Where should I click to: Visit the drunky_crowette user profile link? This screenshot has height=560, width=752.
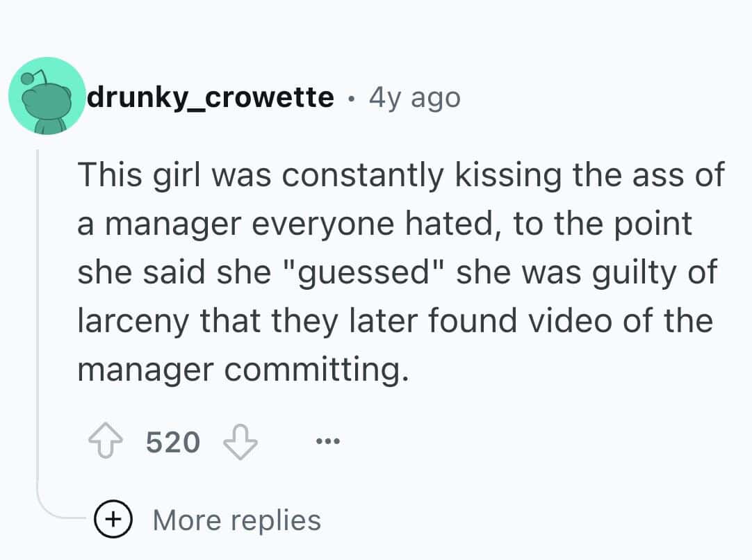pos(209,98)
